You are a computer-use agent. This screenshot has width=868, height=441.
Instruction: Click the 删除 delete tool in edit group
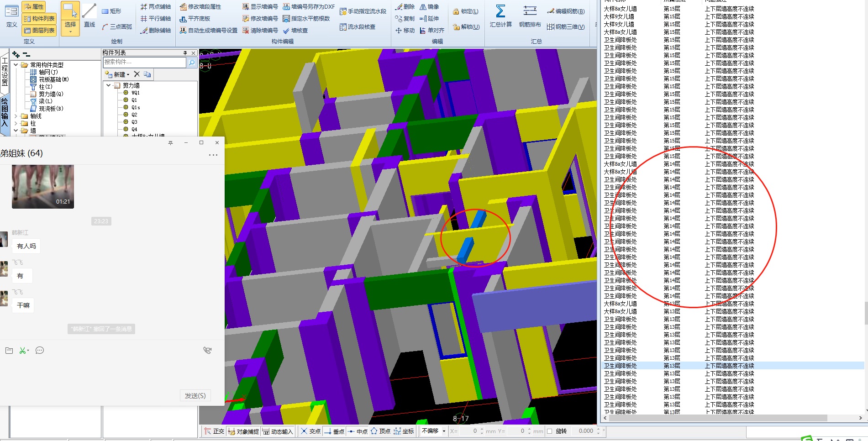click(405, 6)
